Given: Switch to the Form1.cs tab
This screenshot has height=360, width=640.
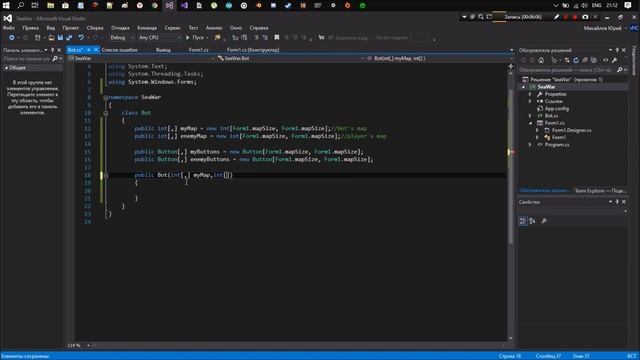Looking at the screenshot, I should click(x=199, y=50).
